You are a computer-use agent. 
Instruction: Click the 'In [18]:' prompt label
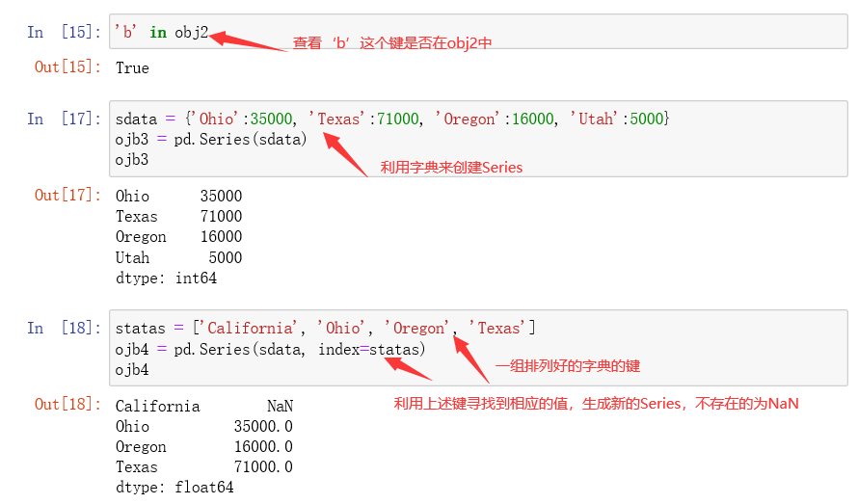pos(64,328)
